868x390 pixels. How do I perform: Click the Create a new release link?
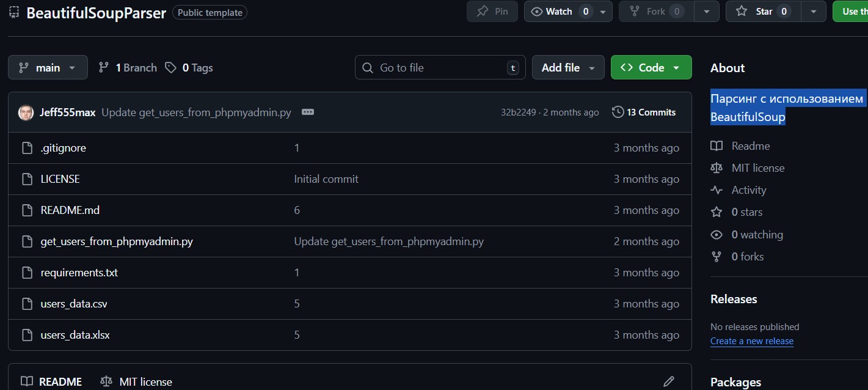pyautogui.click(x=752, y=341)
